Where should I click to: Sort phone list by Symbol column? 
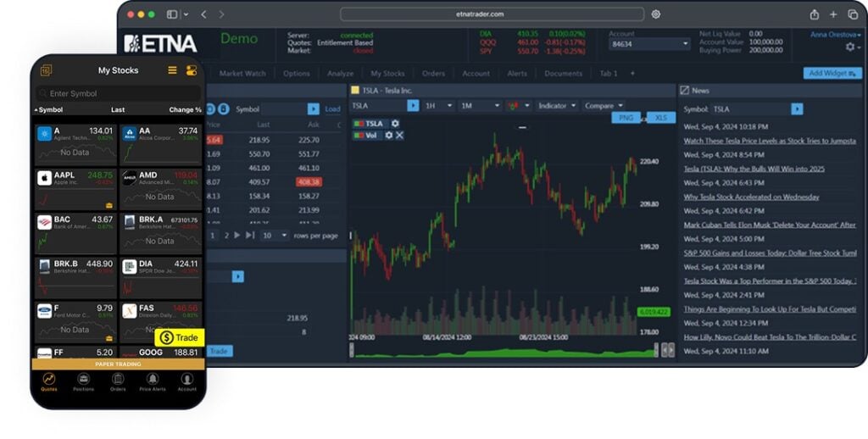pyautogui.click(x=48, y=109)
